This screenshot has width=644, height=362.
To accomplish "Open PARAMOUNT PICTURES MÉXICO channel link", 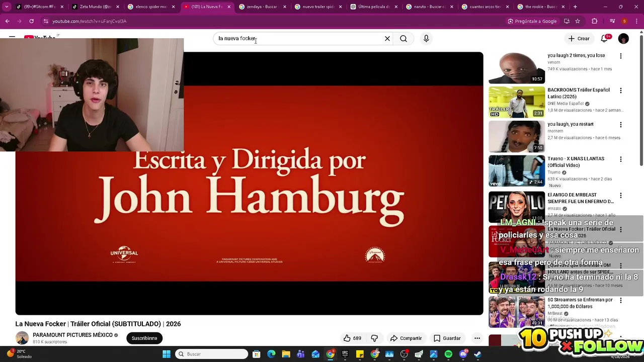I will coord(72,335).
